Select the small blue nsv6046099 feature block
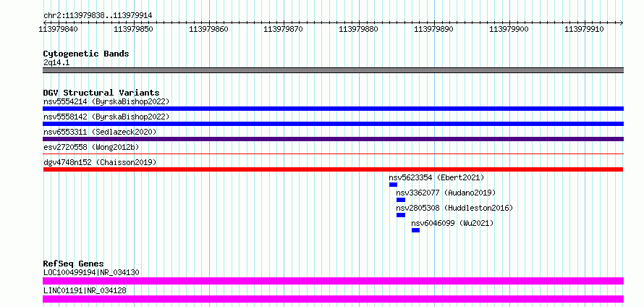The height and width of the screenshot is (307, 644). tap(415, 230)
